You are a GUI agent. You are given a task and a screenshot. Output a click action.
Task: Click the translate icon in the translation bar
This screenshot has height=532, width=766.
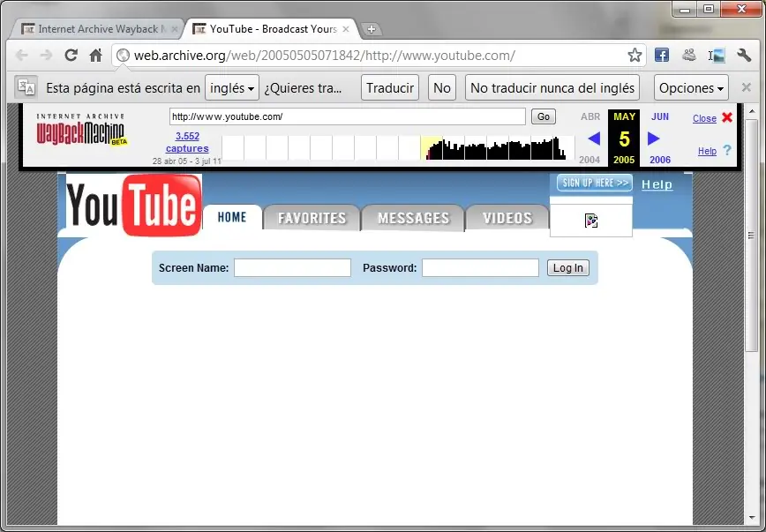click(x=26, y=88)
